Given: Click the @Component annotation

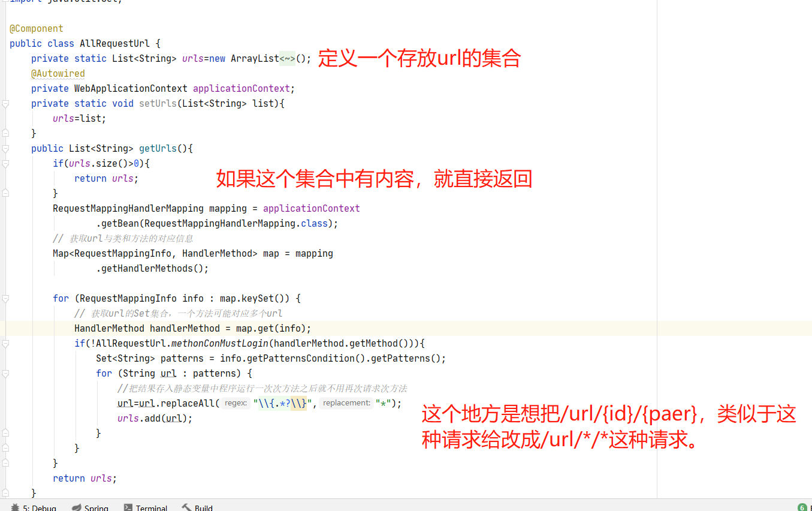Looking at the screenshot, I should pos(37,29).
